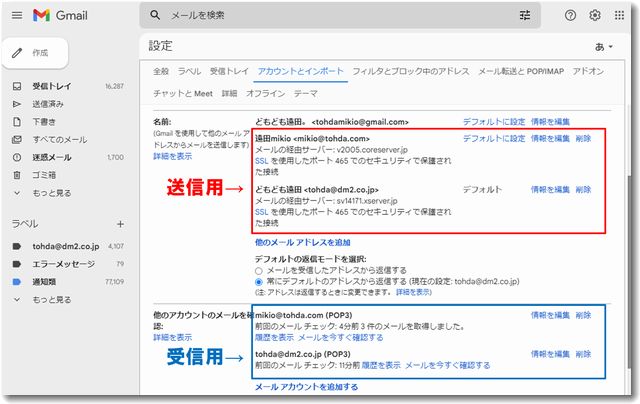Click 詳細を表示 under 名前 section
Screen dimensions: 640x404
[x=172, y=156]
